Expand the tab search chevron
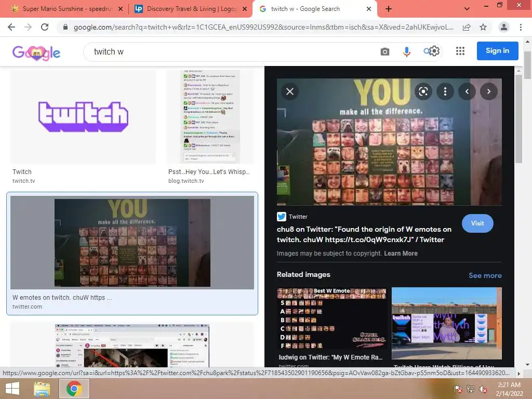 tap(467, 9)
